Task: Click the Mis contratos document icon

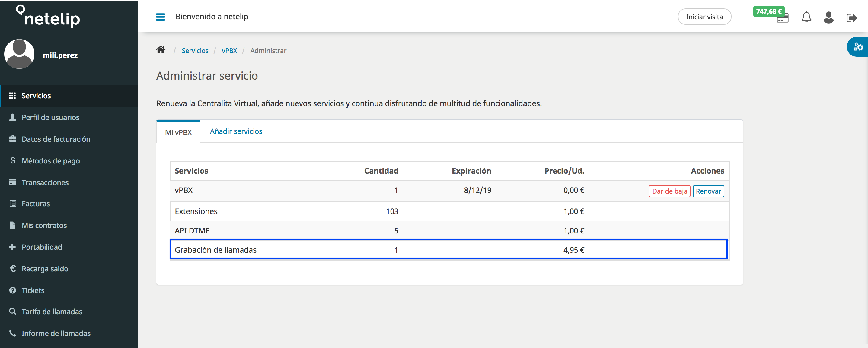Action: (x=12, y=225)
